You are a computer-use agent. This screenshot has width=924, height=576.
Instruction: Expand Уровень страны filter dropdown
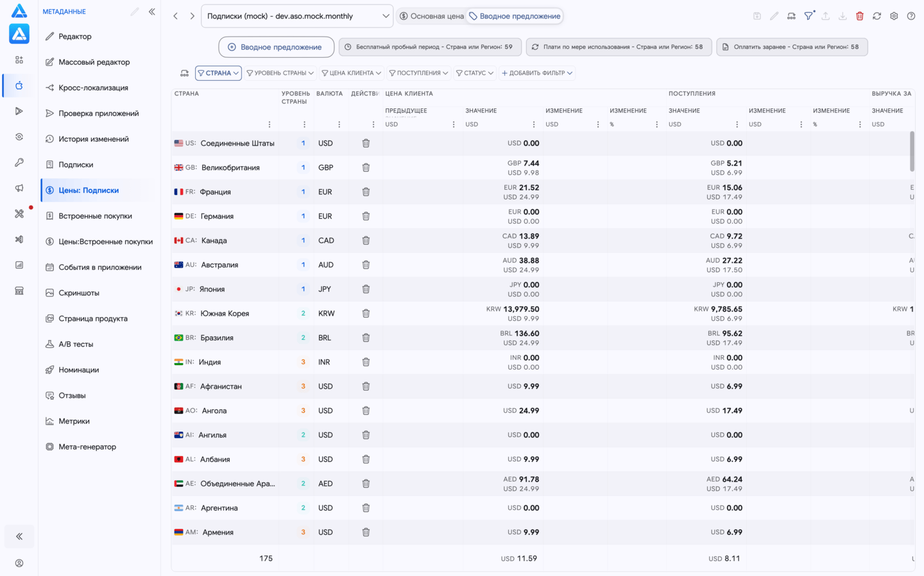(x=280, y=73)
